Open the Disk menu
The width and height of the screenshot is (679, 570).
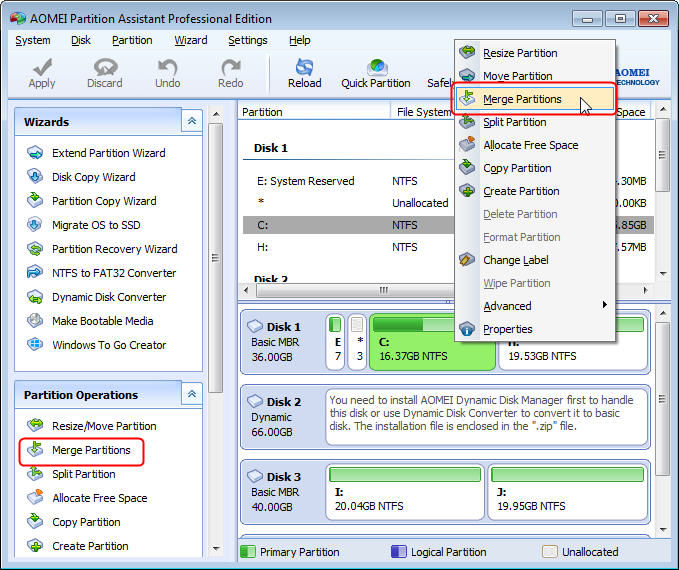[x=81, y=40]
